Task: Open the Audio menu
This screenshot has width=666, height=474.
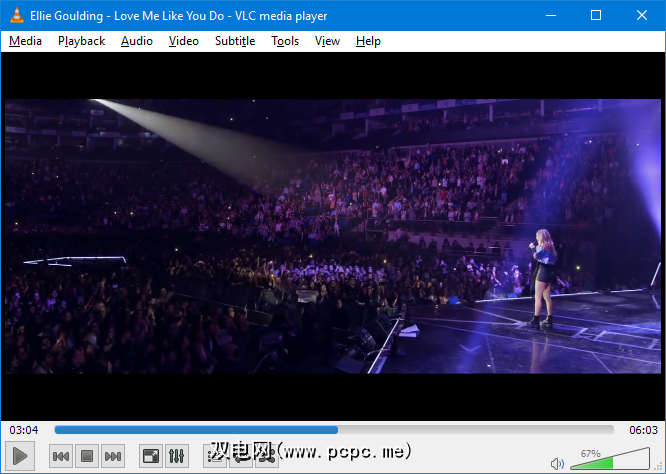Action: pyautogui.click(x=137, y=41)
